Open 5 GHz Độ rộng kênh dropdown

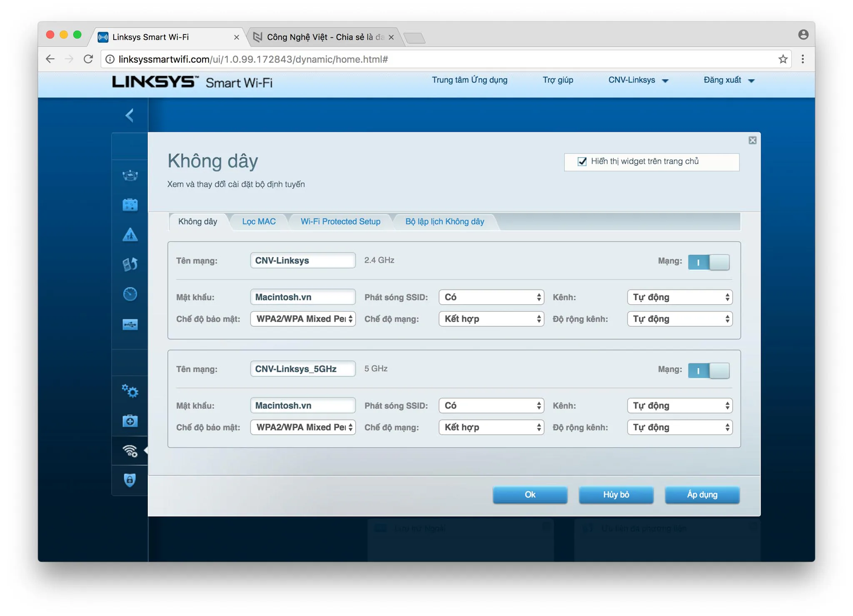[x=680, y=427]
